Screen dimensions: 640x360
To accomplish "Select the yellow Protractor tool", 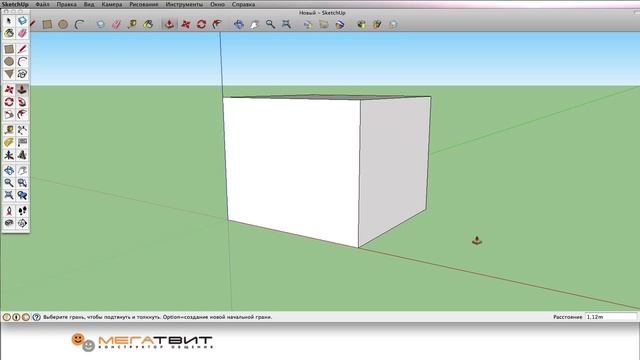I will 9,142.
